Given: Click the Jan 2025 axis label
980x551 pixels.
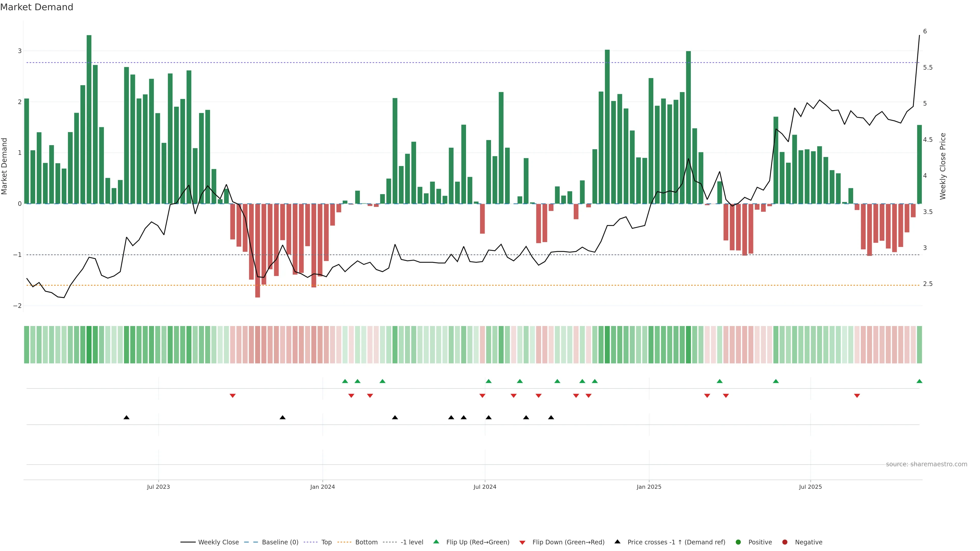Looking at the screenshot, I should pyautogui.click(x=649, y=487).
